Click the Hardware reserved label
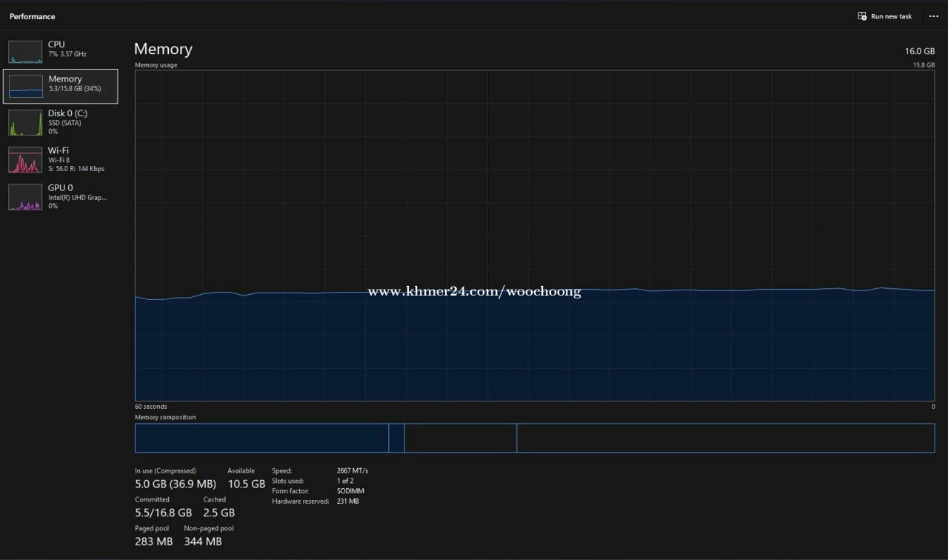This screenshot has width=948, height=560. pyautogui.click(x=300, y=501)
